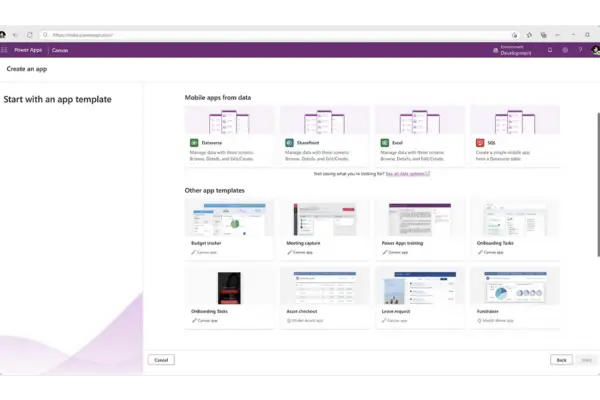Click the 'Meeting capture' label text

coord(303,243)
